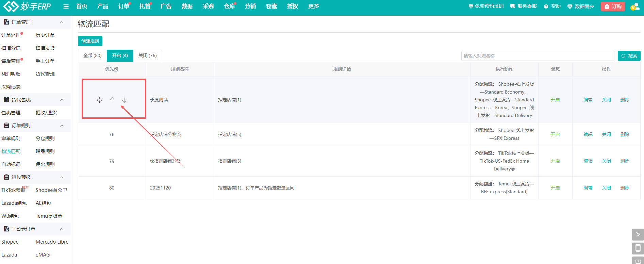Edit the 长度测试 rule via 编辑
This screenshot has width=644, height=264.
pyautogui.click(x=588, y=100)
